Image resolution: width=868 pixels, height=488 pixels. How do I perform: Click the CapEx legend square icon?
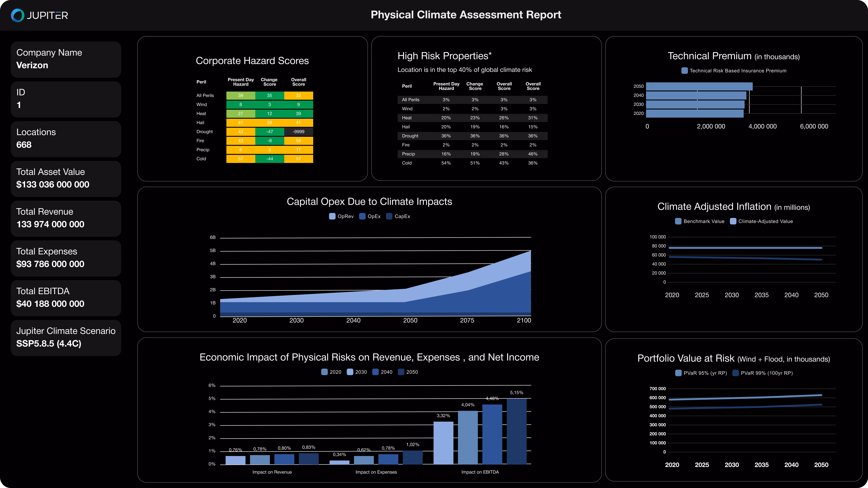click(x=389, y=216)
